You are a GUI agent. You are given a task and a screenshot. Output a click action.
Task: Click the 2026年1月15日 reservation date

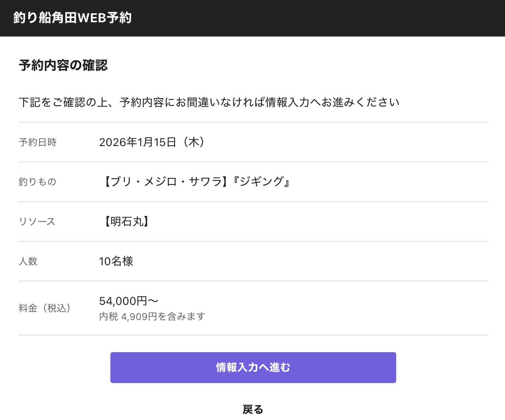(x=137, y=142)
